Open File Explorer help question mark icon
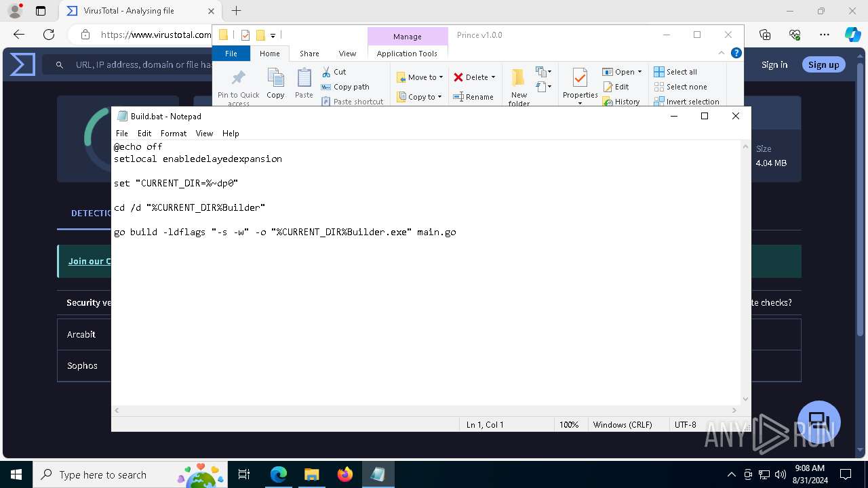Screen dimensions: 868x488 click(736, 53)
